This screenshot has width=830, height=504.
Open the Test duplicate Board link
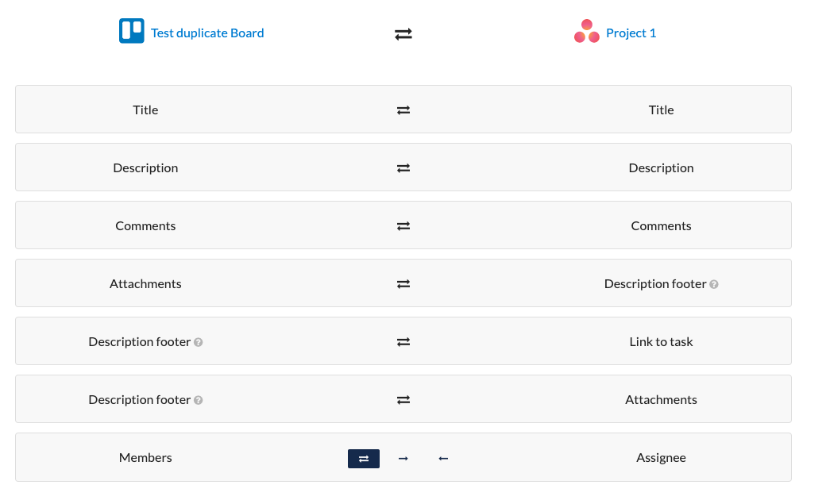[207, 33]
